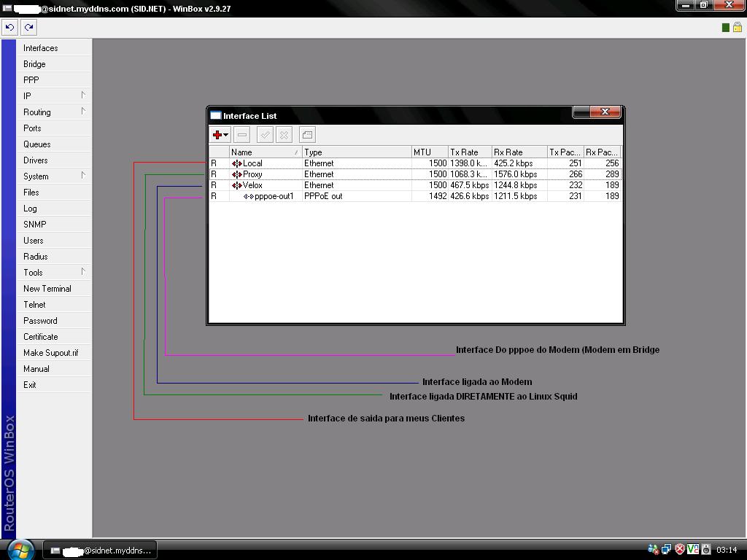Click the Undo arrow in WinBox toolbar
Screen dimensions: 747x560
[x=9, y=28]
